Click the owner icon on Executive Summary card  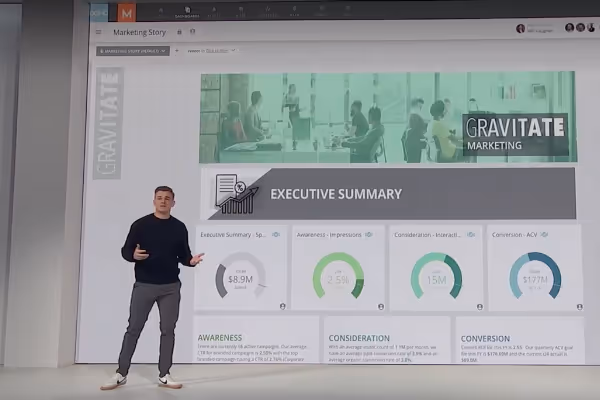point(282,306)
